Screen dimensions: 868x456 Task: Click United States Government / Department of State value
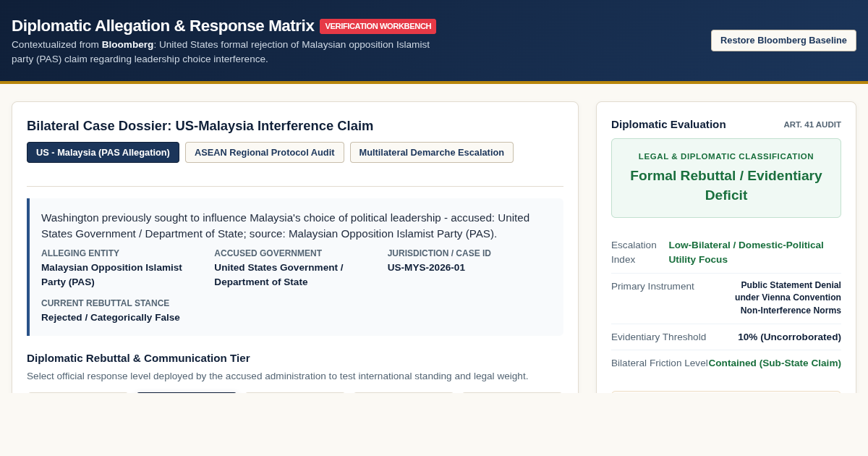[x=279, y=275]
